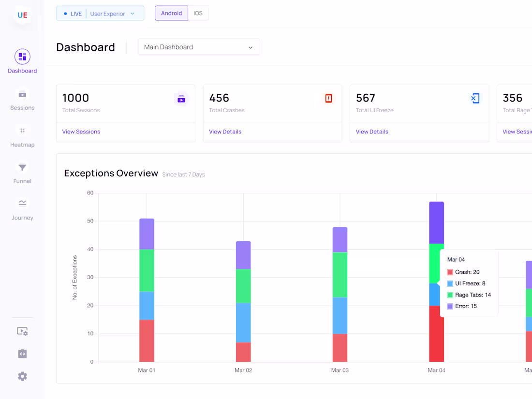Viewport: 532px width, 399px height.
Task: Click the Mar 01 stacked bar
Action: tap(147, 290)
